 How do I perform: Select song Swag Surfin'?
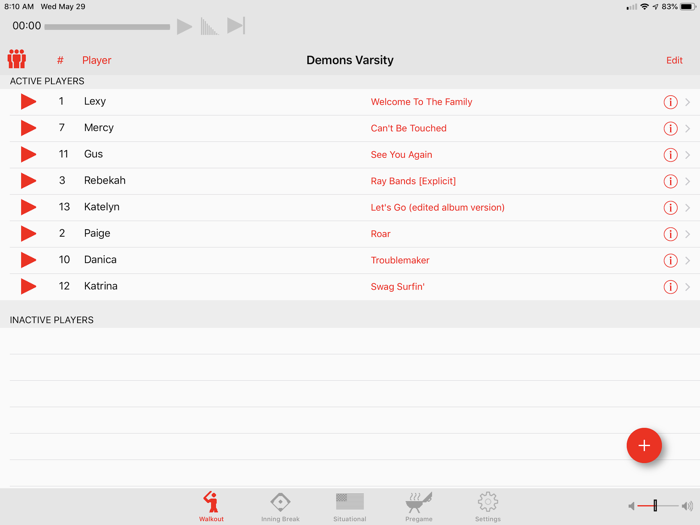coord(397,287)
